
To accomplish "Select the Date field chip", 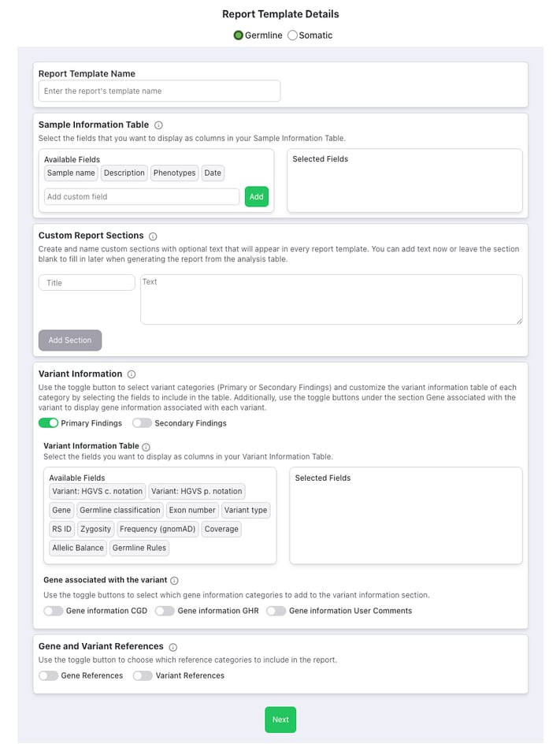I will point(213,173).
